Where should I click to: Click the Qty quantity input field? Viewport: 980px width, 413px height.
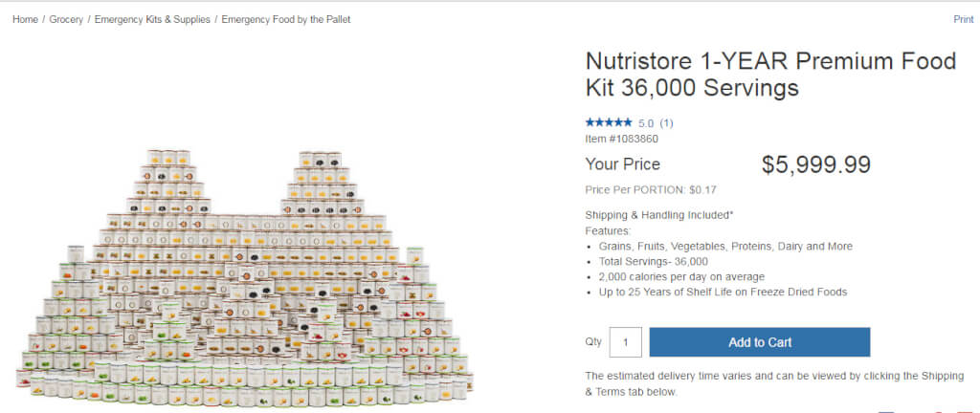pos(625,342)
